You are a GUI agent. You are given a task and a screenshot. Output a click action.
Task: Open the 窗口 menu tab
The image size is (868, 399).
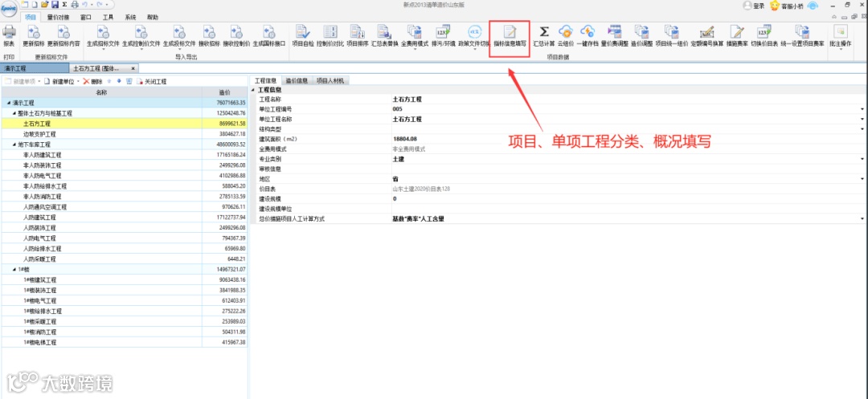pos(86,17)
